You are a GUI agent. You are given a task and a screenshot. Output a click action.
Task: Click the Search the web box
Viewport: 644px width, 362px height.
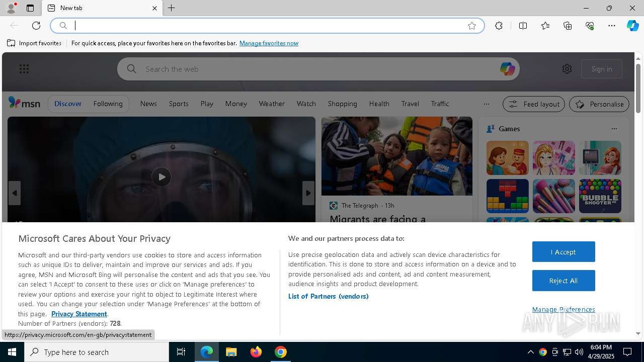pos(318,69)
